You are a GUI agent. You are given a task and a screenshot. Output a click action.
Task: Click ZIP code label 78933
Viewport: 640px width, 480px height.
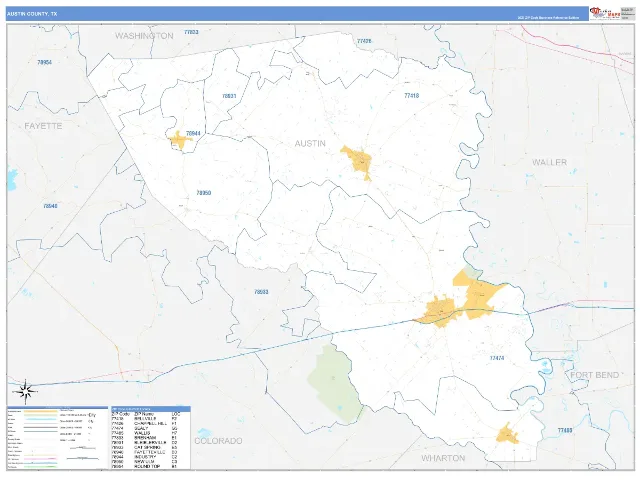(x=261, y=292)
